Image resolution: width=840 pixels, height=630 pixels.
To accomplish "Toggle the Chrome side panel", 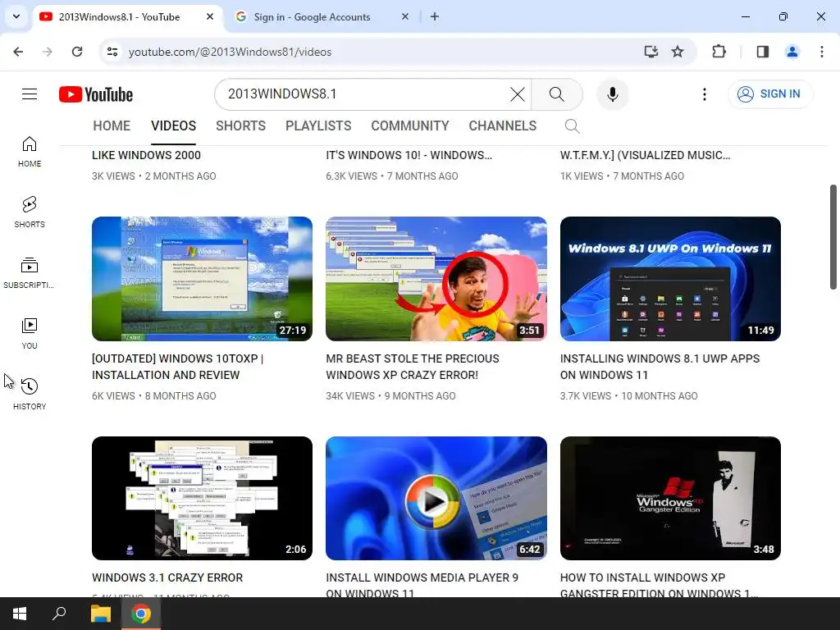I will tap(762, 52).
